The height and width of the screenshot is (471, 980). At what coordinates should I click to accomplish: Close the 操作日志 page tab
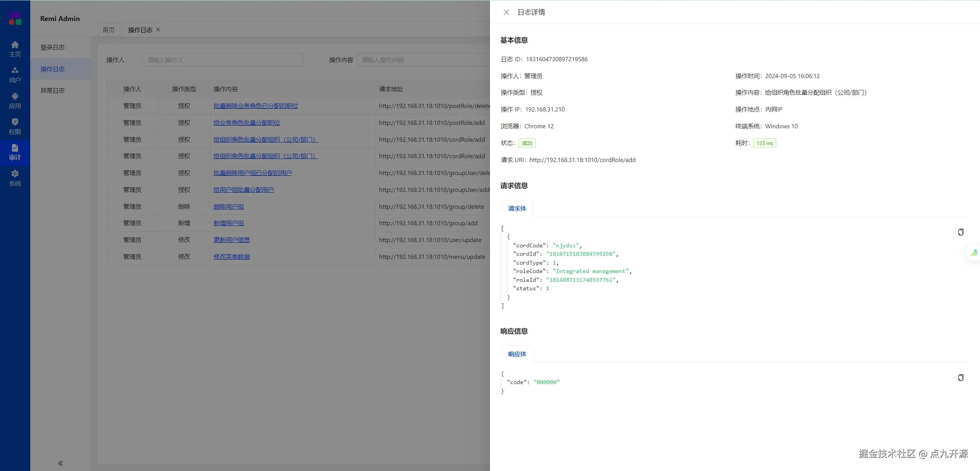point(158,29)
